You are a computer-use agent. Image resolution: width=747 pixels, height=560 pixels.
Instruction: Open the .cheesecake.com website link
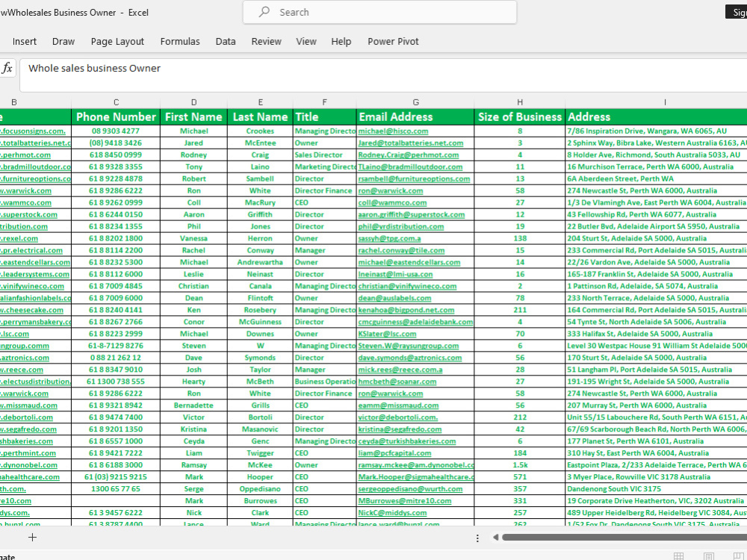point(32,310)
